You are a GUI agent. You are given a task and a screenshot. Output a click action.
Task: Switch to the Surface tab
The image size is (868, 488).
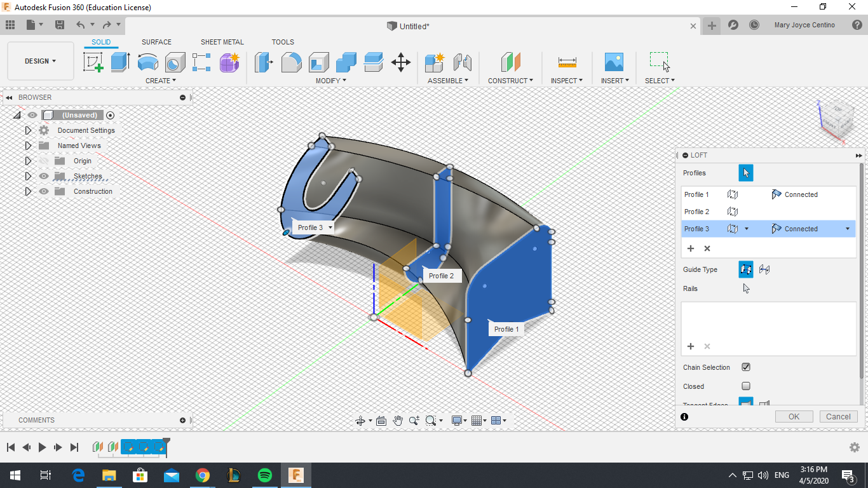156,42
